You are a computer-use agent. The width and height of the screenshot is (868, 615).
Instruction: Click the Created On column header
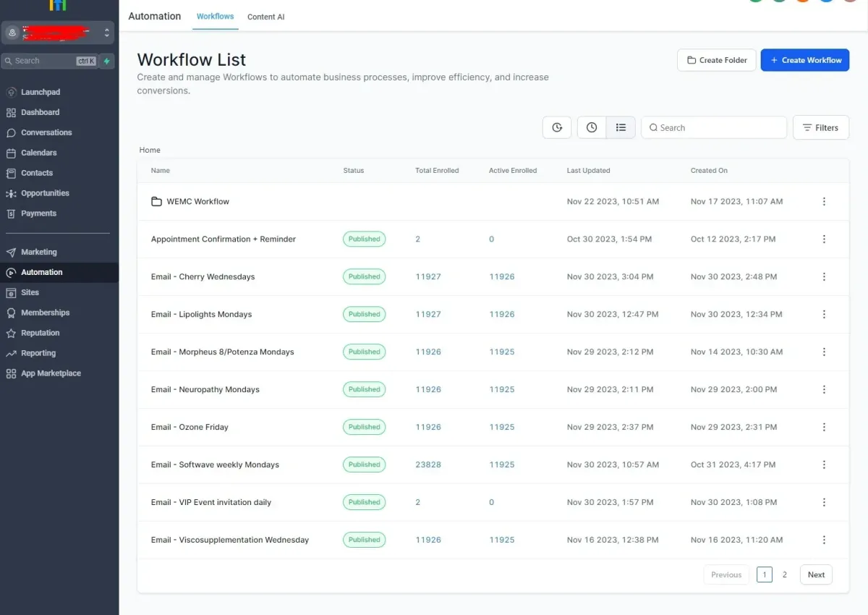709,171
